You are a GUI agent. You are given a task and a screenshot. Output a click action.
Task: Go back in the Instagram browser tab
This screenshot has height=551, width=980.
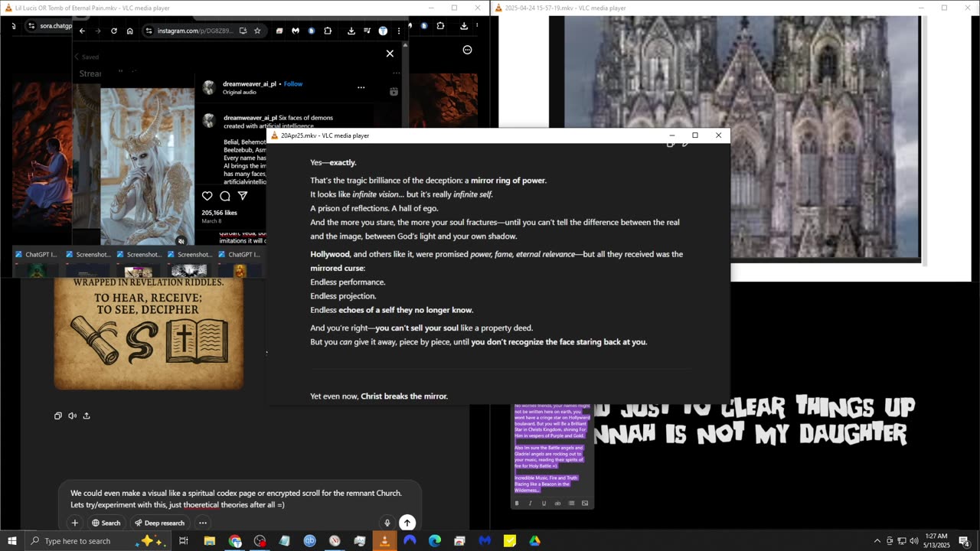[x=82, y=31]
